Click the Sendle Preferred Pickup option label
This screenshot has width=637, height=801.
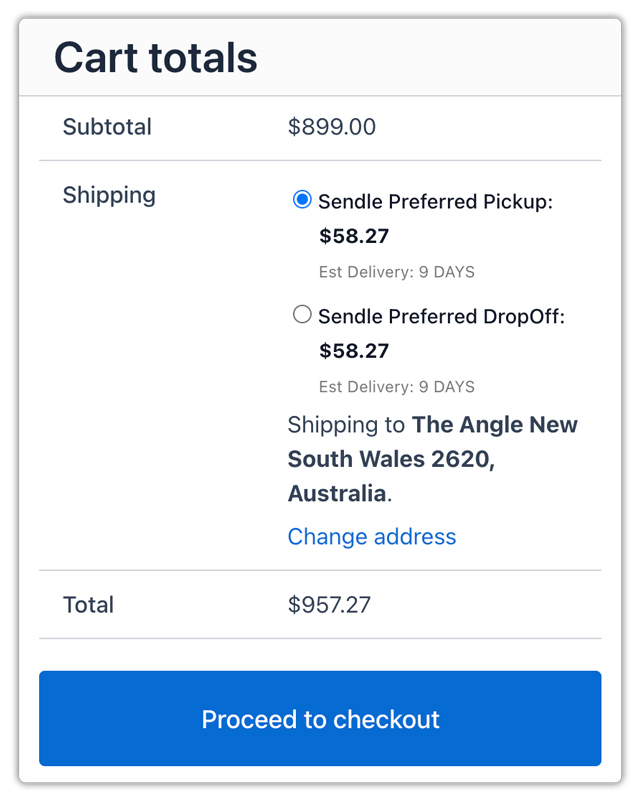pos(446,201)
